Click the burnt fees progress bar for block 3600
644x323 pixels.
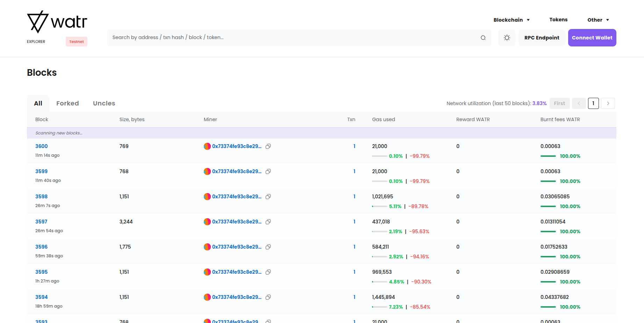[548, 156]
